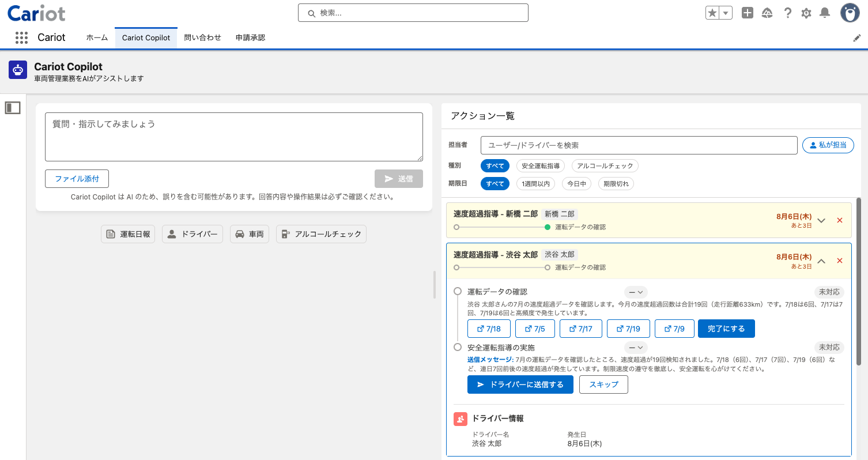Click the panel splitter handle between panes
This screenshot has height=460, width=868.
point(435,285)
